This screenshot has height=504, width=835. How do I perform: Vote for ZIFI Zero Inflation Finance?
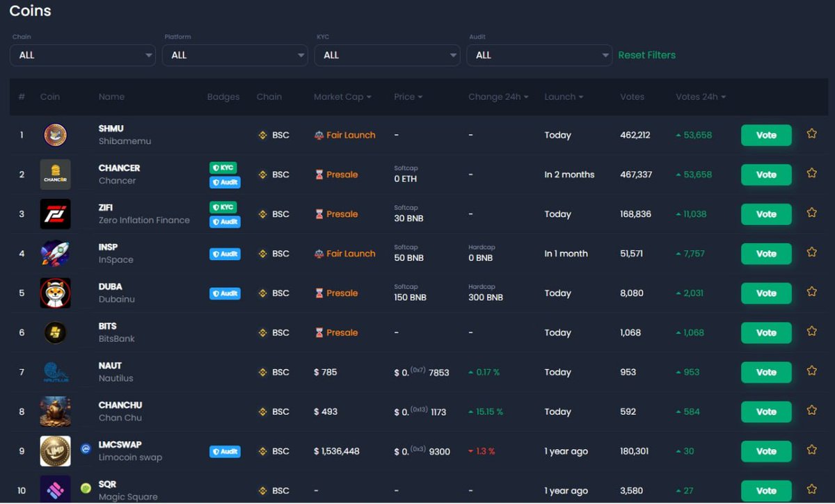(x=766, y=214)
